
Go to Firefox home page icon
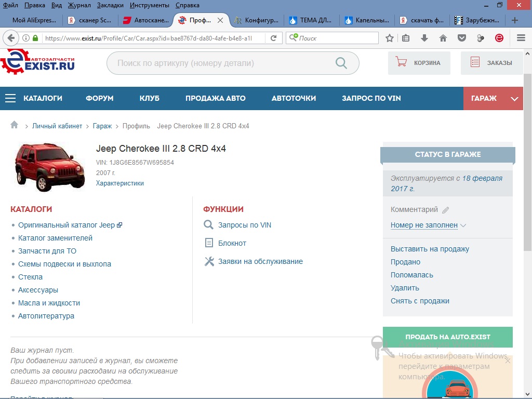point(443,38)
